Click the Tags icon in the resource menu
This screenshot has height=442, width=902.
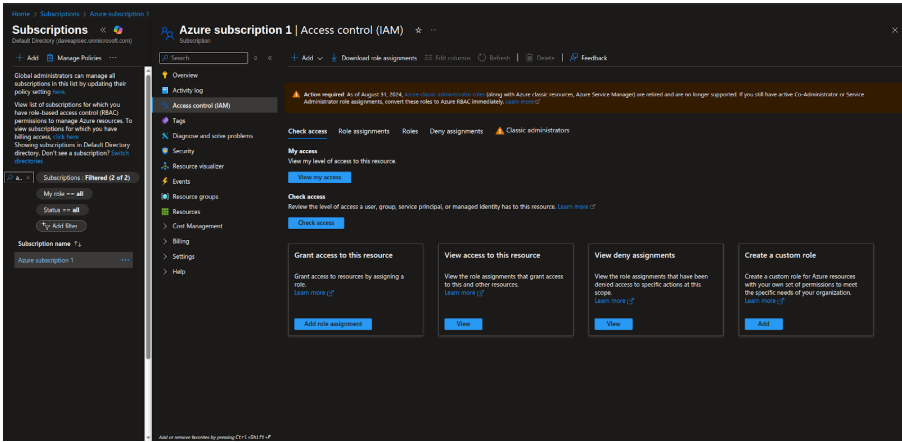pos(165,121)
